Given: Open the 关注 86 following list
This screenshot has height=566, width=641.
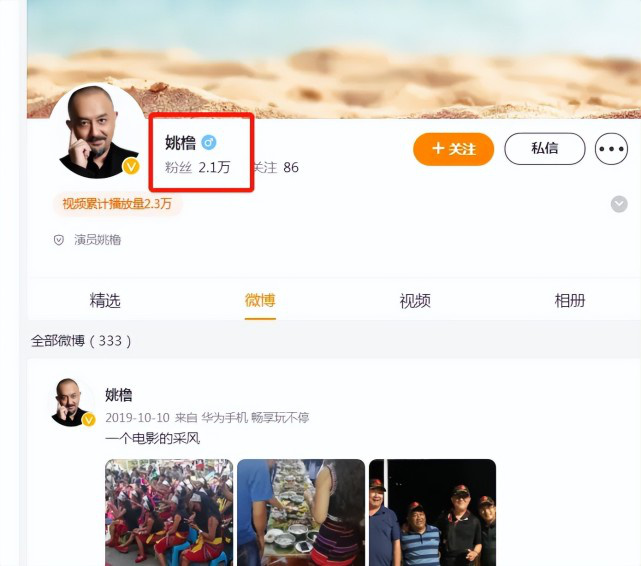Looking at the screenshot, I should pos(276,167).
